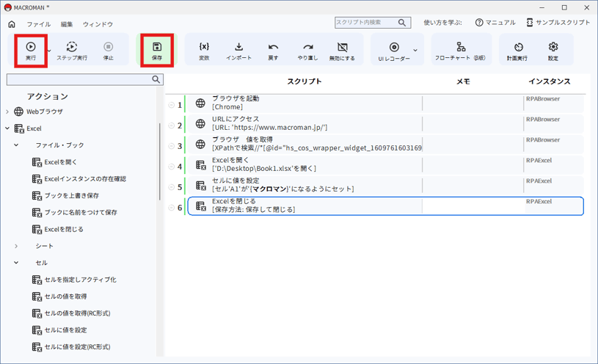Viewport: 598px width, 364px height.
Task: Toggle the breakpoint circle on row 2
Action: pyautogui.click(x=171, y=125)
